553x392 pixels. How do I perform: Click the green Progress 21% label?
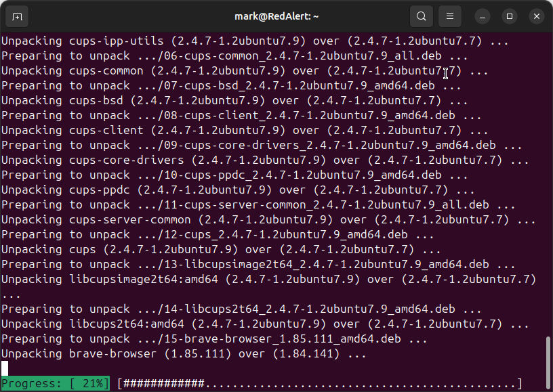click(55, 384)
